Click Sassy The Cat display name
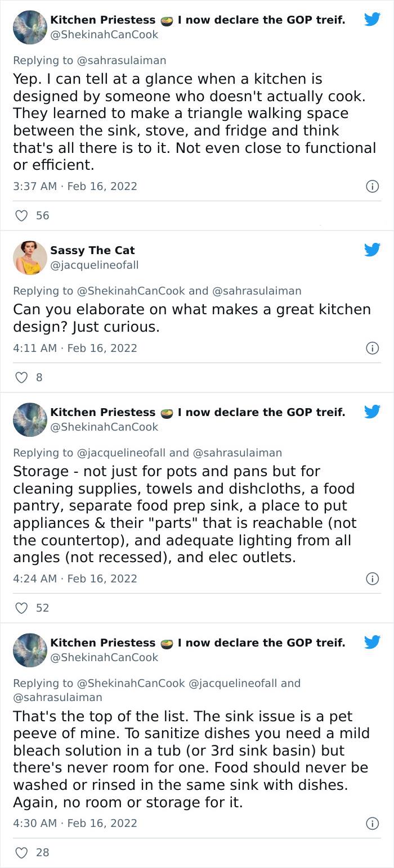Image resolution: width=394 pixels, height=868 pixels. [x=92, y=250]
